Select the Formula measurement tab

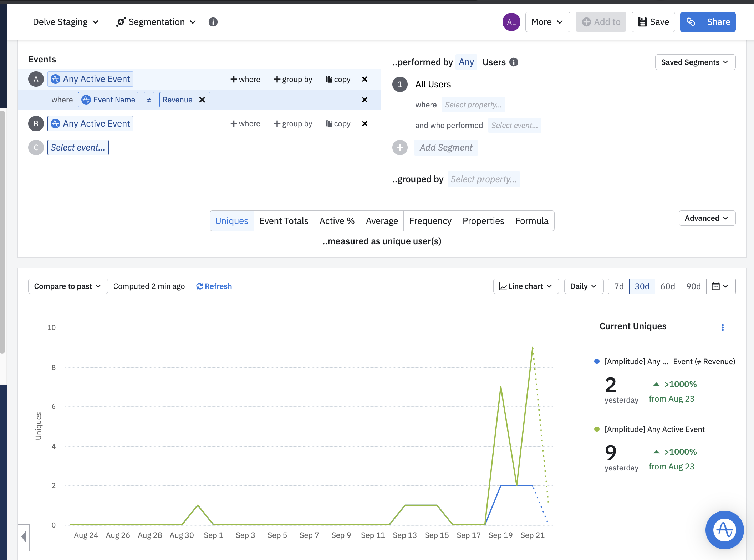tap(531, 221)
